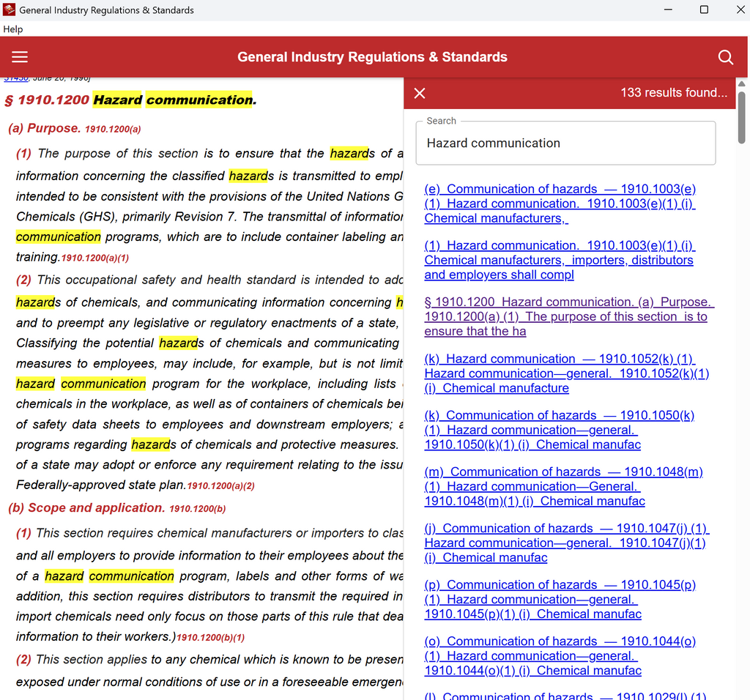Click the 1910.1200(b) citation beside Scope
The height and width of the screenshot is (700, 750).
coord(198,509)
